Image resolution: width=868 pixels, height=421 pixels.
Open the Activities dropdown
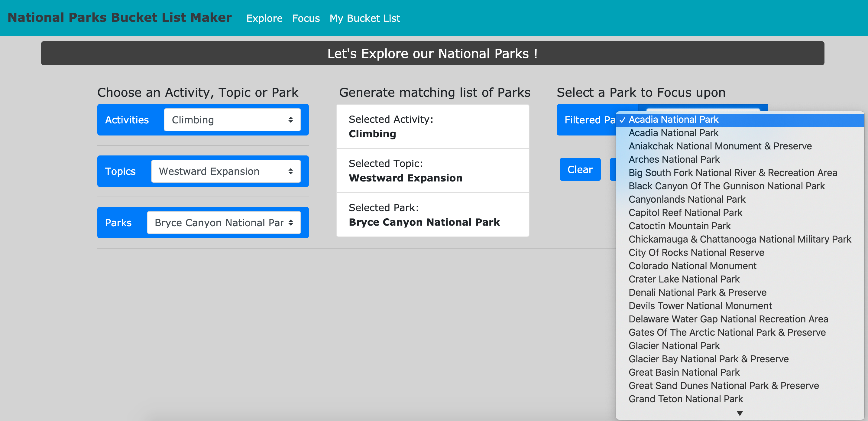coord(232,120)
